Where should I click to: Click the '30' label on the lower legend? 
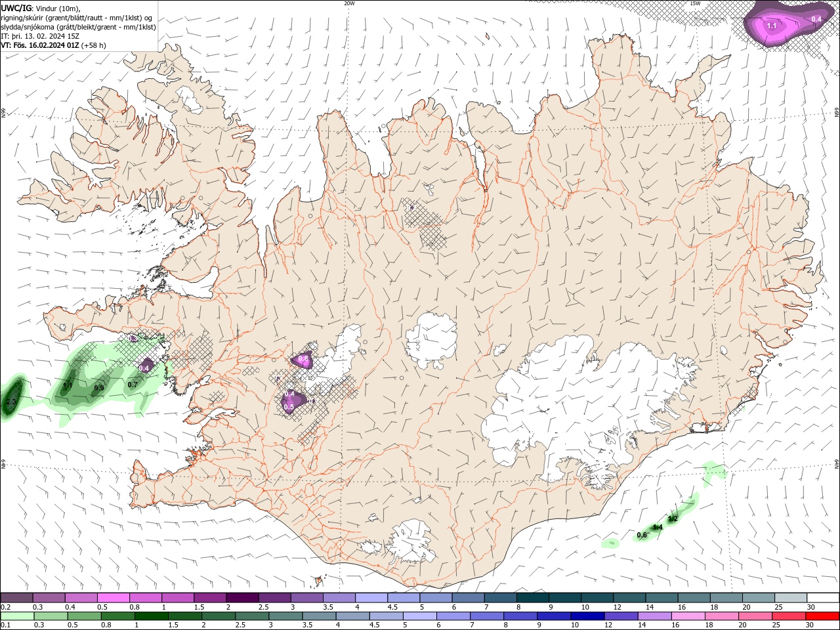coord(810,625)
